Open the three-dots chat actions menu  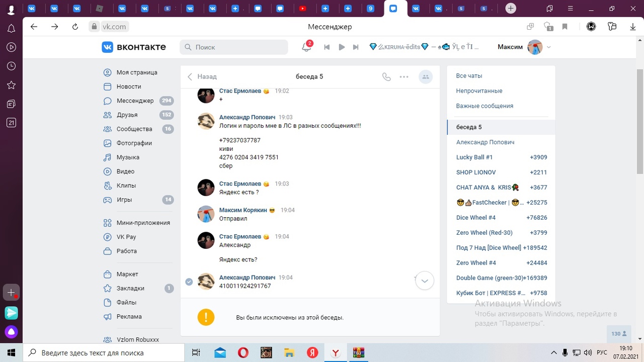(404, 77)
